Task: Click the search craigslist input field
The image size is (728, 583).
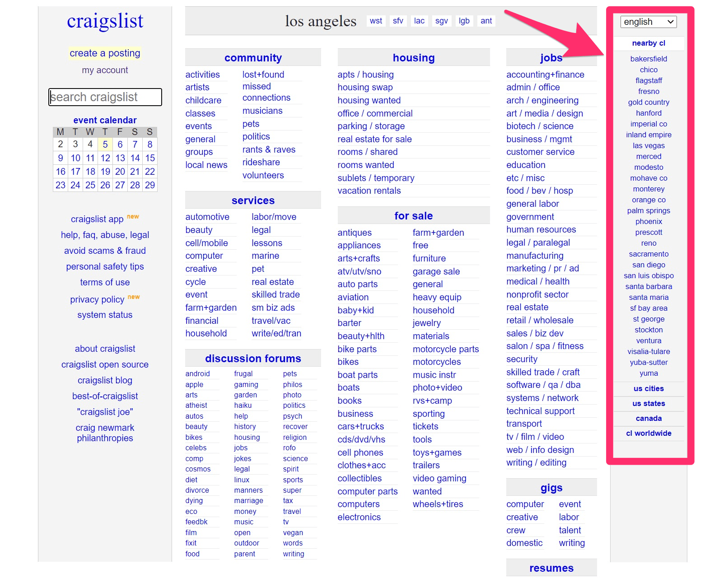Action: tap(105, 97)
